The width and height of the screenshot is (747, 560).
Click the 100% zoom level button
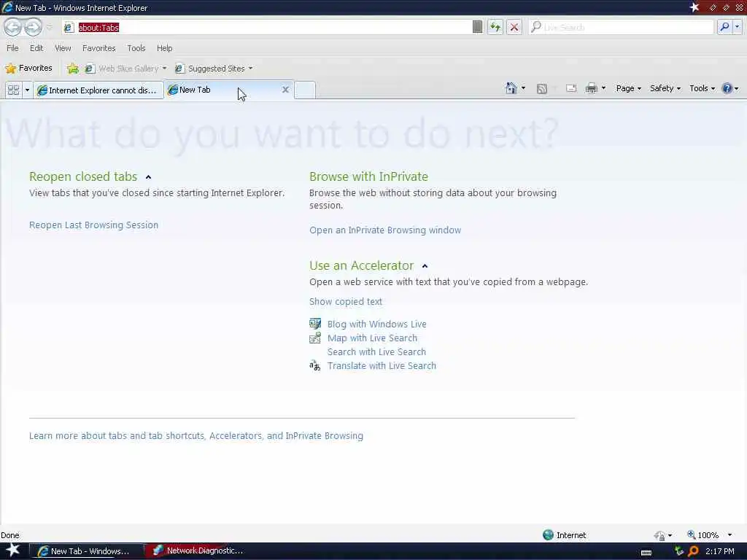[703, 534]
